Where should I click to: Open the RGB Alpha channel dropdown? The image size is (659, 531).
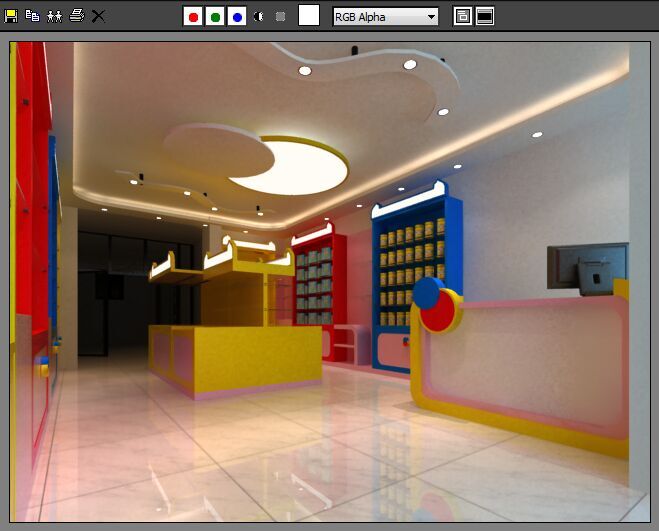[x=385, y=17]
